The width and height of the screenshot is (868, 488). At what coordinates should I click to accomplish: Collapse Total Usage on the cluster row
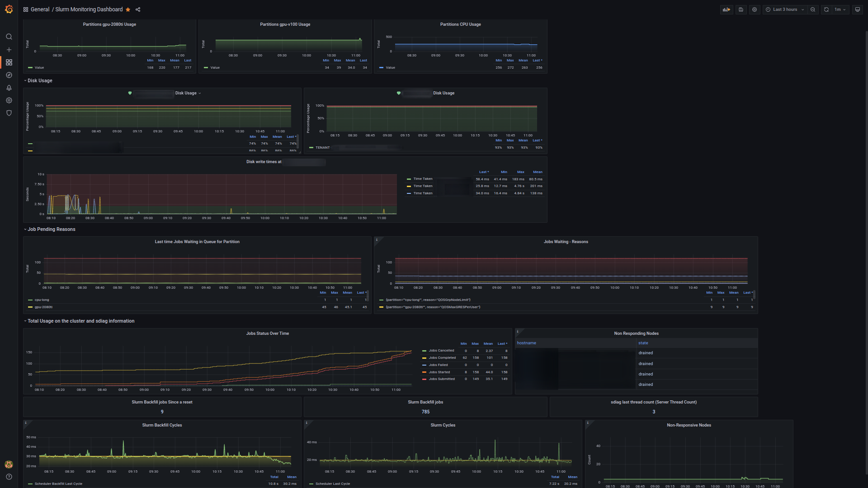[81, 321]
